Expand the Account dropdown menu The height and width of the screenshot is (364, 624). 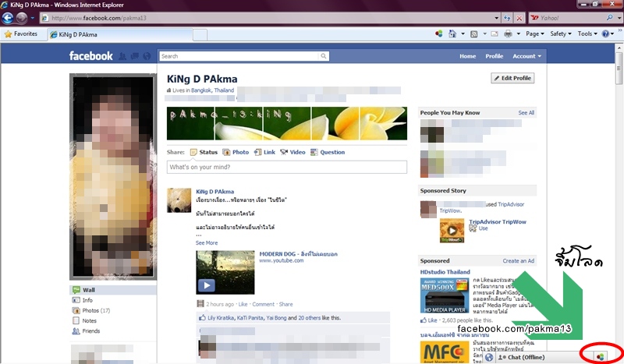(x=526, y=56)
